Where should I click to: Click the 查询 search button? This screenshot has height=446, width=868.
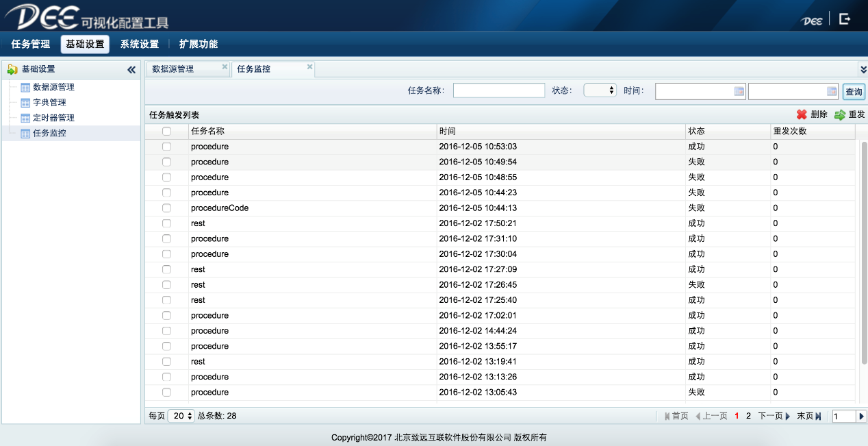854,92
